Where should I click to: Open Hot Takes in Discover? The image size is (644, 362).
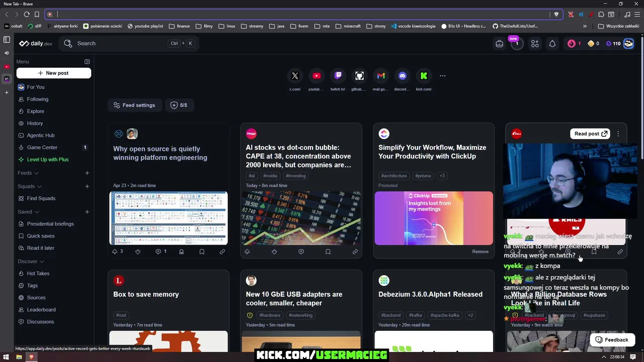click(54, 274)
